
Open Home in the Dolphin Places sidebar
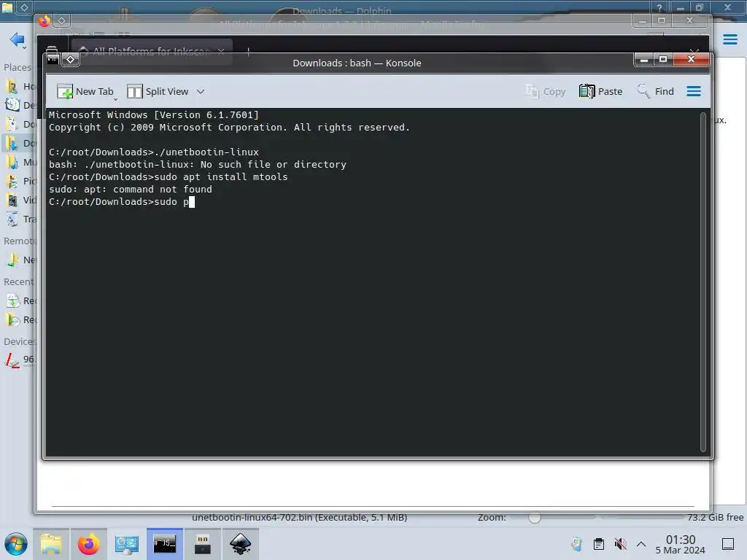point(19,86)
